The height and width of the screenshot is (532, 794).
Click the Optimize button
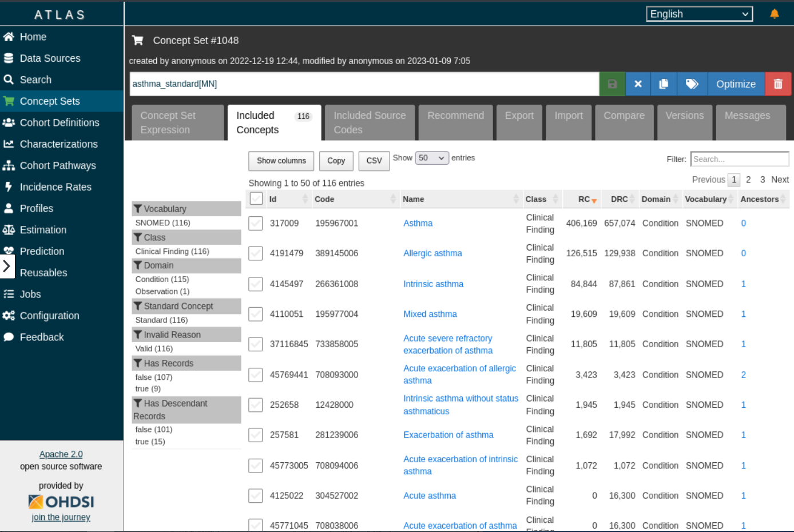point(736,84)
